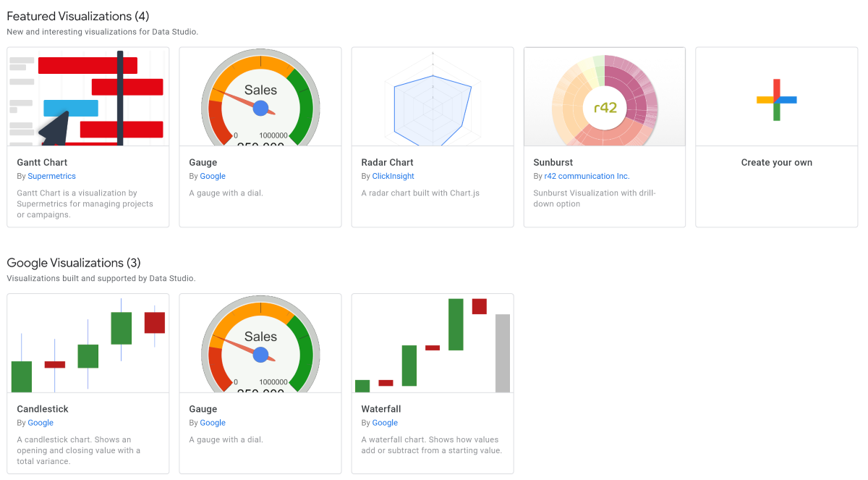Click the Sales gauge dial preview image

tap(260, 96)
